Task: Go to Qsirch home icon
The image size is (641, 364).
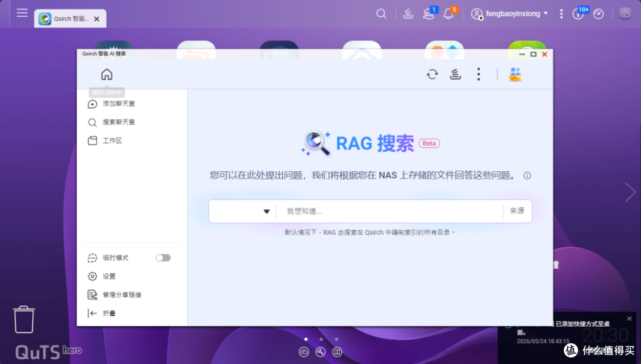Action: coord(107,74)
